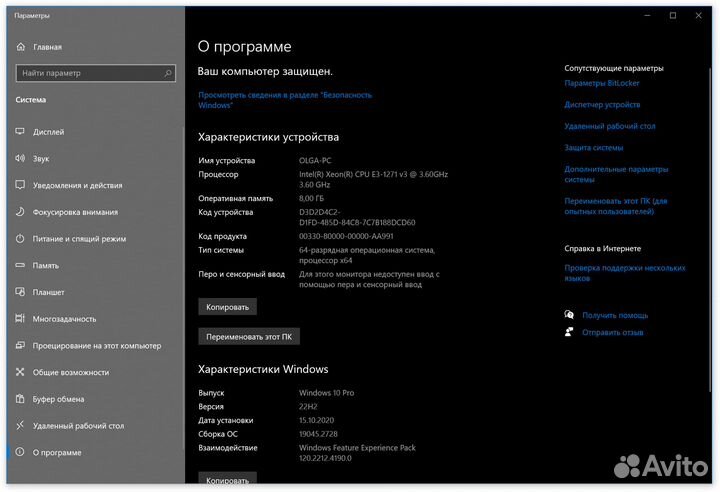Click the Tablet icon in sidebar
The image size is (720, 492).
(x=20, y=292)
